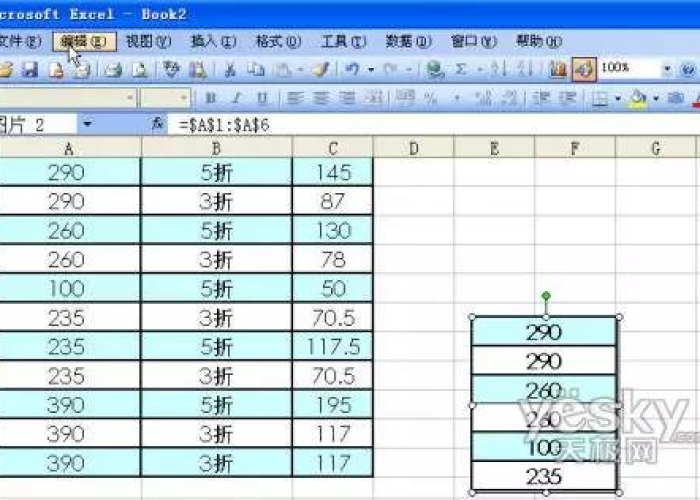Select the Format Painter brush
Image resolution: width=700 pixels, height=500 pixels.
pyautogui.click(x=321, y=70)
